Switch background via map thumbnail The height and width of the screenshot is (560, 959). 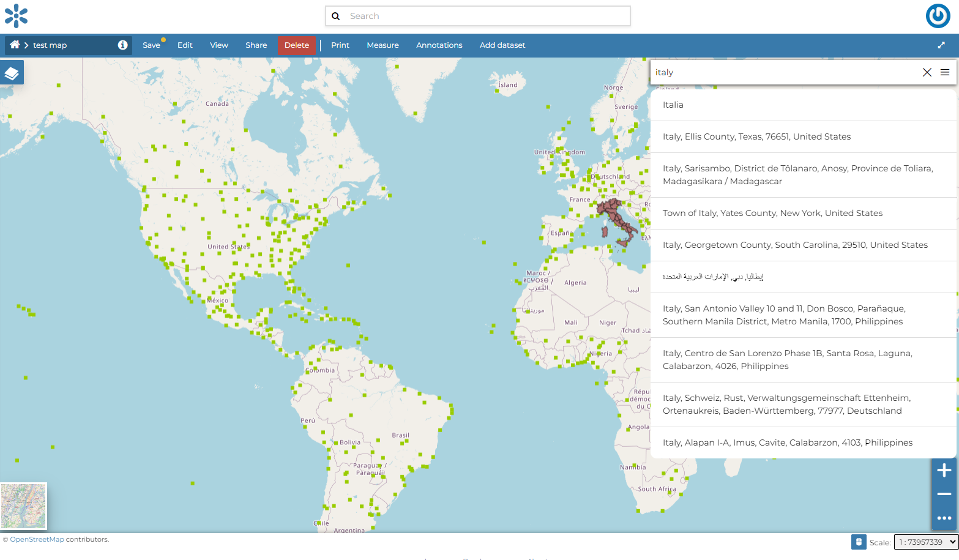tap(24, 506)
